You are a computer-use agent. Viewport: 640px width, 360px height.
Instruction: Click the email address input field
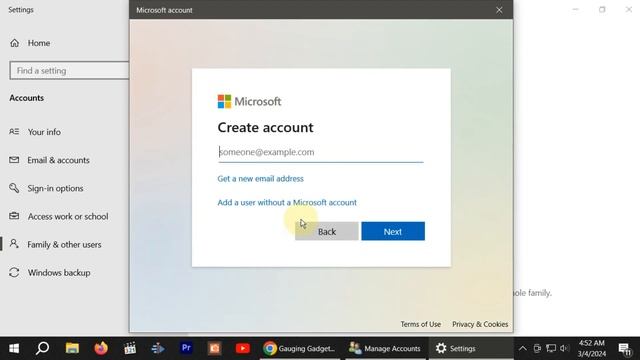[x=320, y=152]
